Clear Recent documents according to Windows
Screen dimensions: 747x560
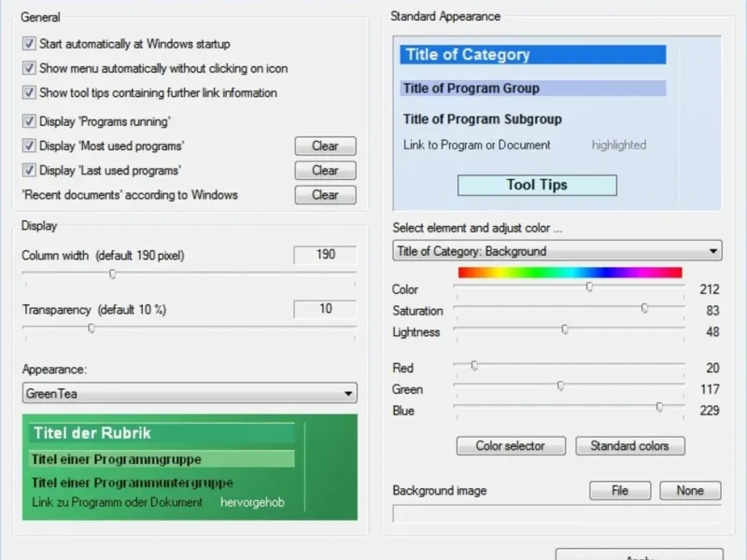325,195
